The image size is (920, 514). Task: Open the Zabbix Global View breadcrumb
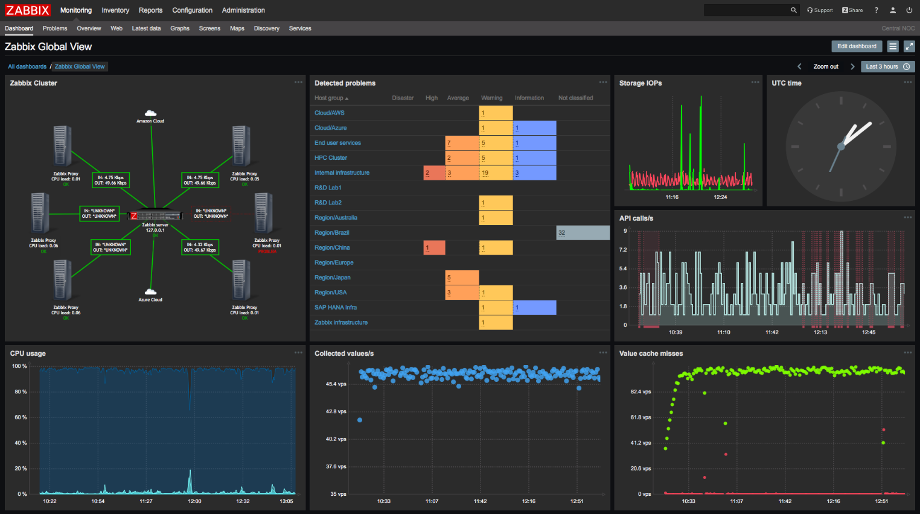(80, 66)
